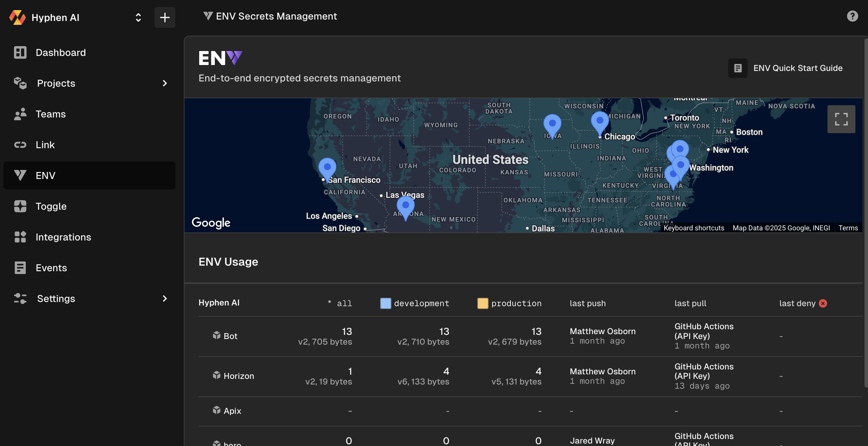Click the Events document icon

pyautogui.click(x=20, y=268)
